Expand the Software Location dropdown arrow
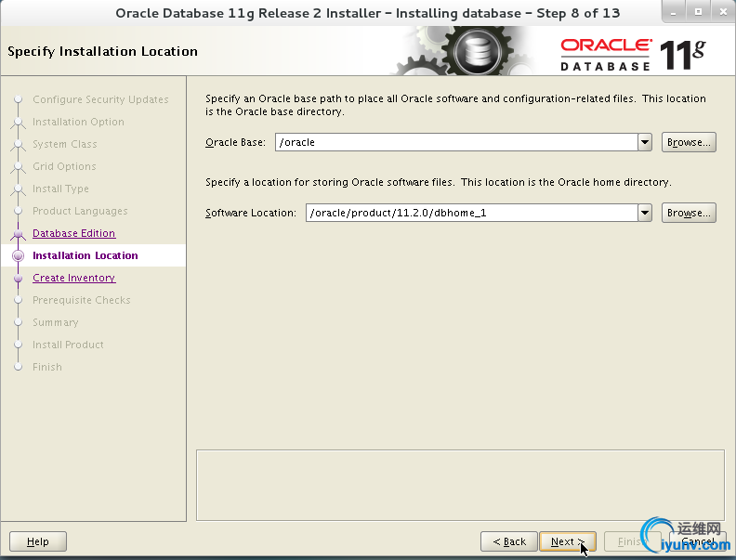Image resolution: width=736 pixels, height=560 pixels. point(645,213)
